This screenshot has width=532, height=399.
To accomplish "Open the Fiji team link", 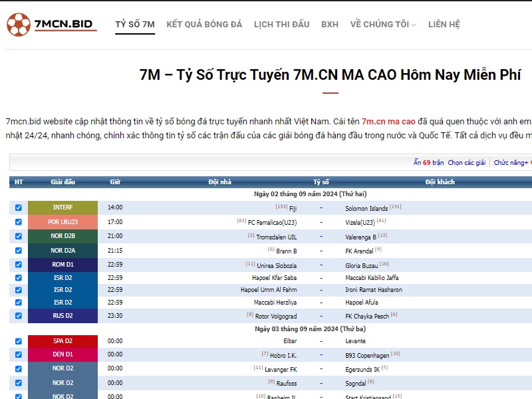I will click(x=293, y=209).
